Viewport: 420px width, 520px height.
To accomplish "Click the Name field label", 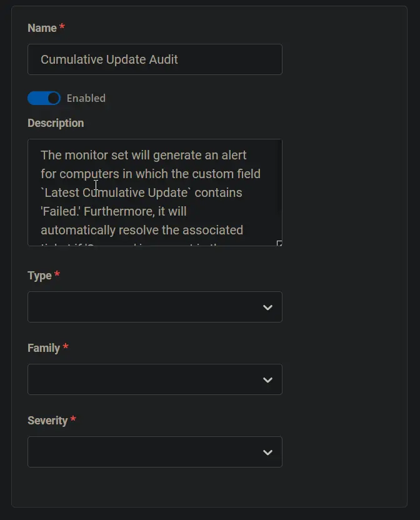I will [42, 28].
